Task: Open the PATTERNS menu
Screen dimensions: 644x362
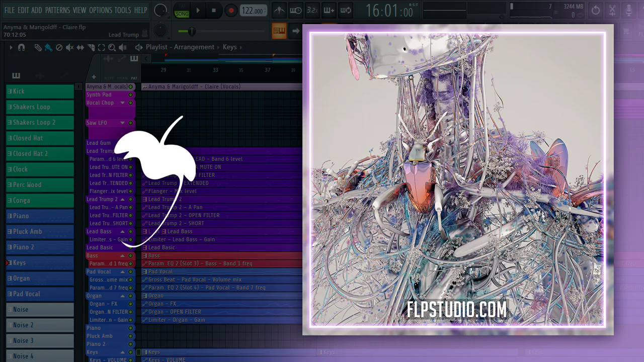Action: (x=57, y=10)
